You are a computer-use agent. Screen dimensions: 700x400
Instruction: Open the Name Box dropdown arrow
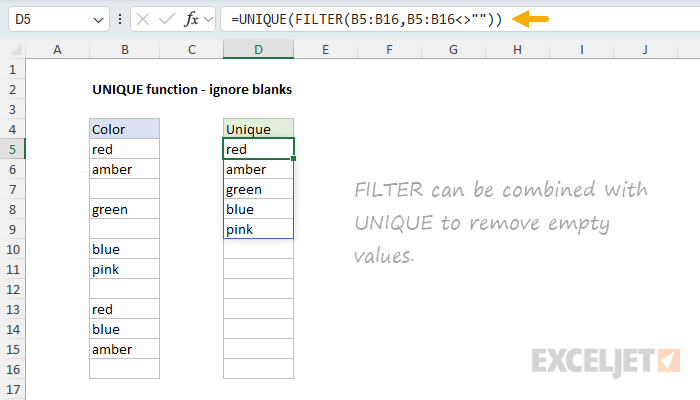point(98,20)
